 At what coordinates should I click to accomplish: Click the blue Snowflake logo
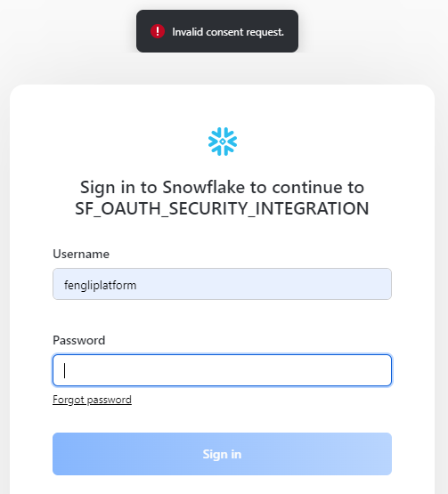223,142
